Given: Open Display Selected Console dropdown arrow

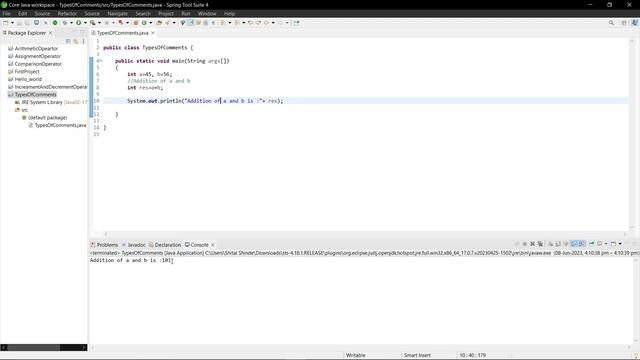Looking at the screenshot, I should [x=606, y=244].
